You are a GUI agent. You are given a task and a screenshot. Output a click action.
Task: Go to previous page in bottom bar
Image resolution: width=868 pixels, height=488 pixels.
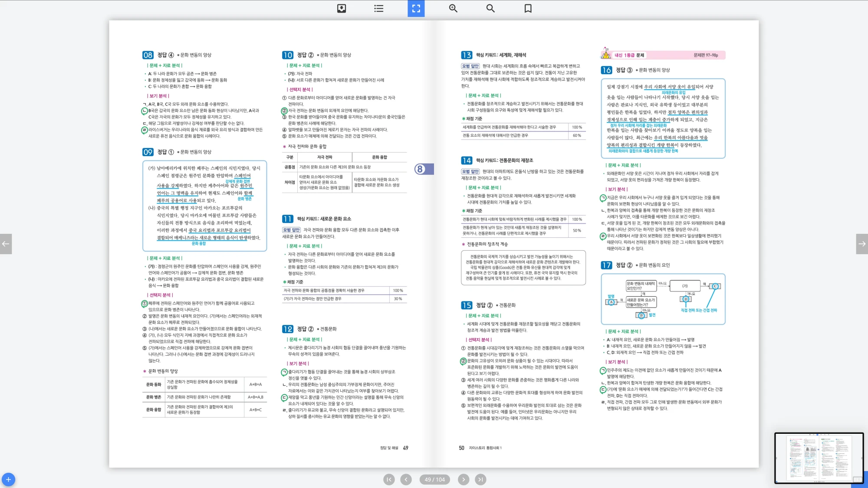pyautogui.click(x=406, y=479)
